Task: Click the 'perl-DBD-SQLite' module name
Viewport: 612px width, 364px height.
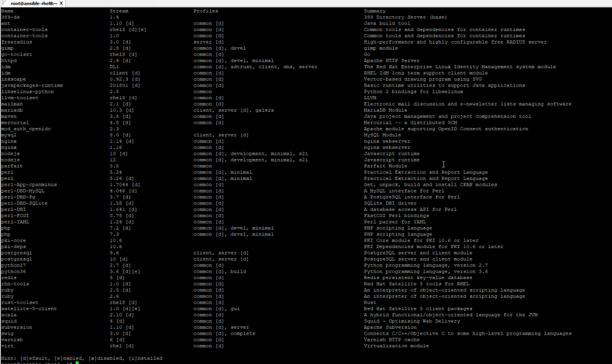Action: coord(25,204)
